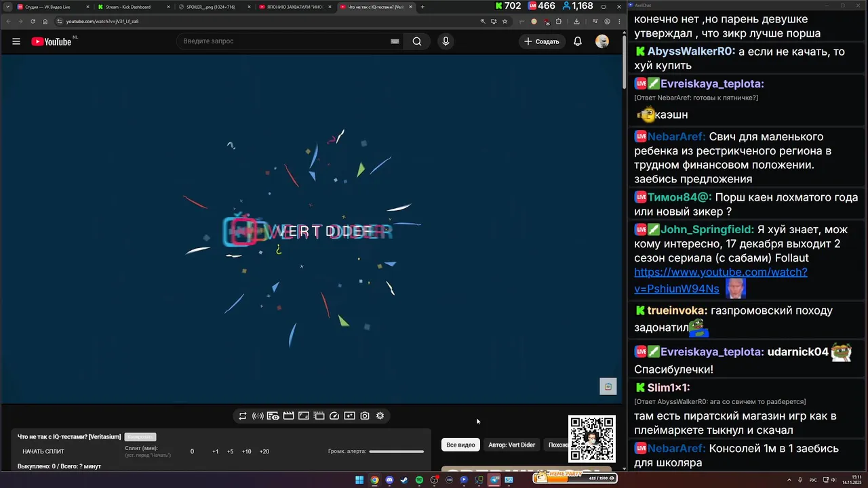Go to the YouTube home logo
This screenshot has height=488, width=868.
(x=51, y=41)
